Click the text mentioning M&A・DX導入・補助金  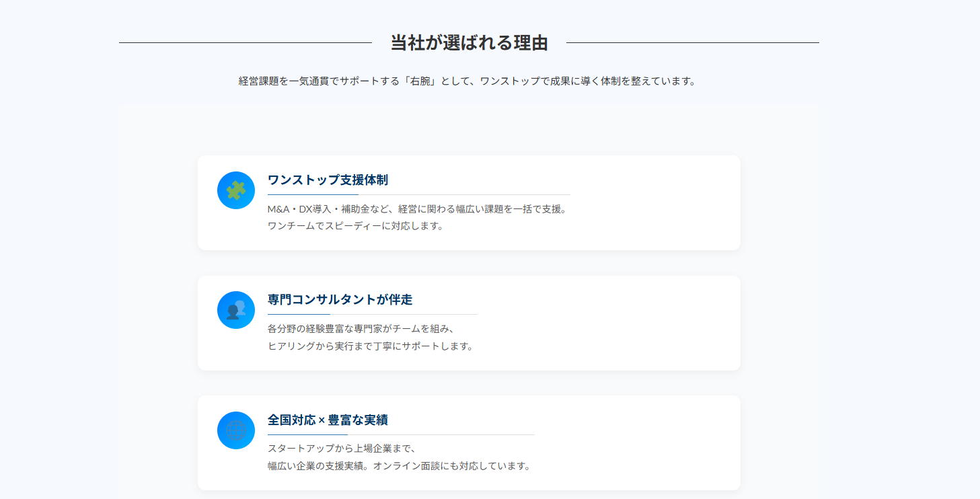tap(418, 209)
